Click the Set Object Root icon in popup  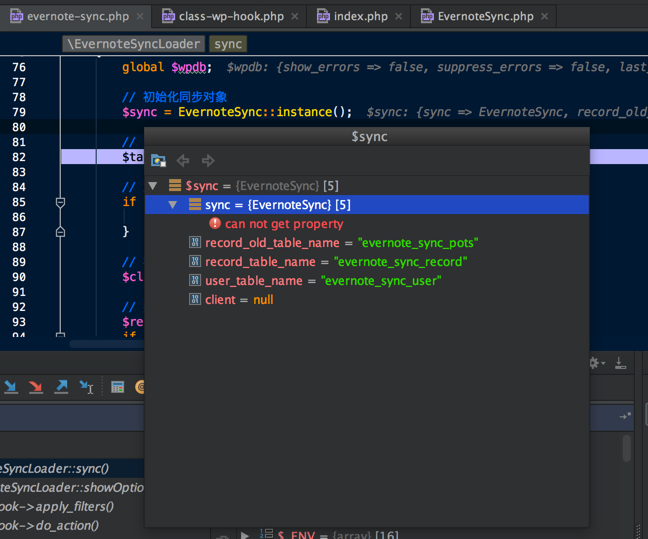(x=158, y=161)
